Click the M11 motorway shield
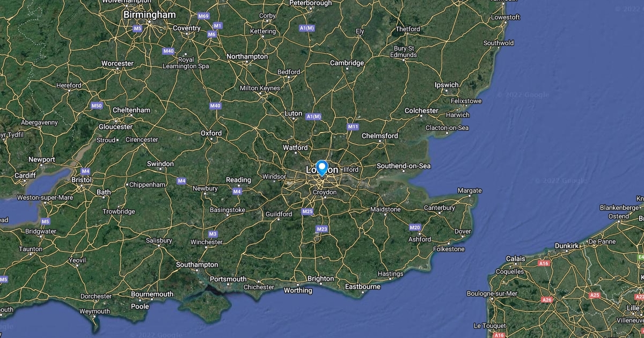This screenshot has height=338, width=644. (x=353, y=127)
